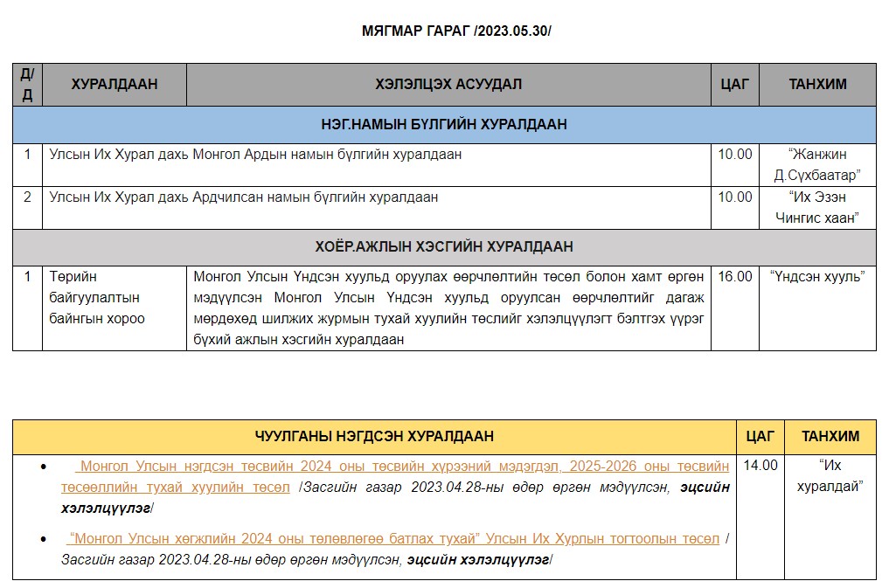The image size is (882, 588).
Task: Open the 2024 development plan resolution link
Action: 393,539
